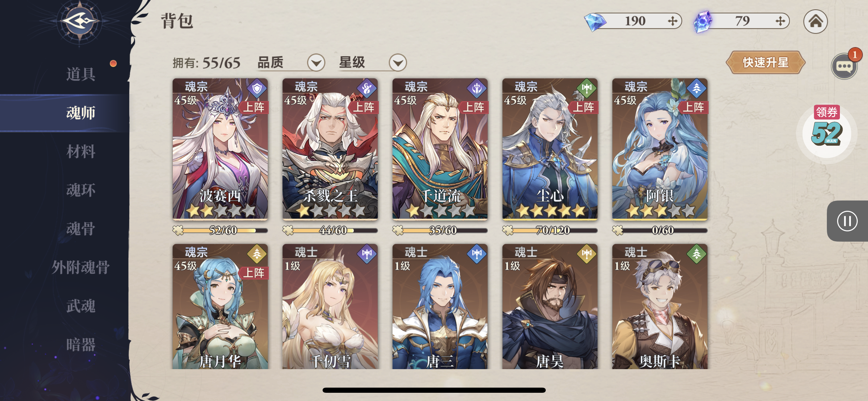Image resolution: width=868 pixels, height=401 pixels.
Task: Tap the compass emblem logo
Action: pos(80,21)
